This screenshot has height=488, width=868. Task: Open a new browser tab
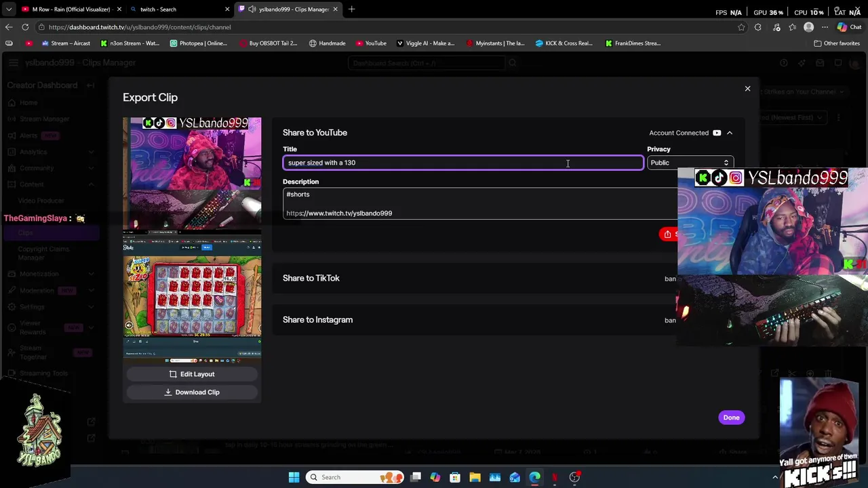pos(351,9)
